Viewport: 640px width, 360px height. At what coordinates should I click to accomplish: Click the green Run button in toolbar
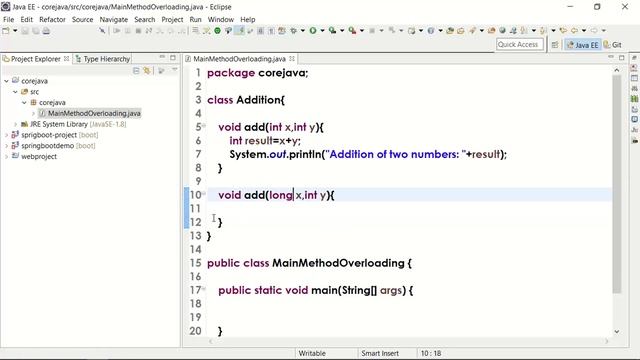[313, 31]
